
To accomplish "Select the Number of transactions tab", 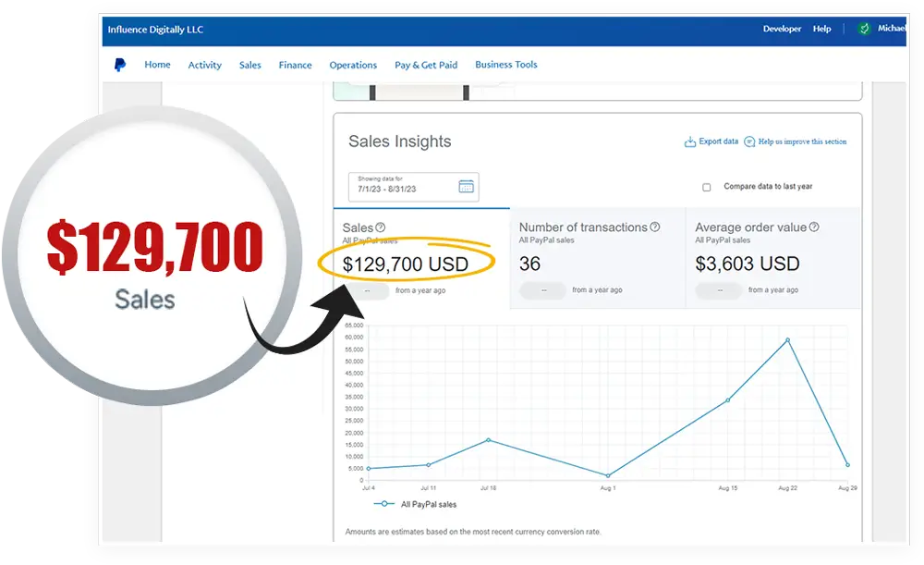I will pos(598,258).
